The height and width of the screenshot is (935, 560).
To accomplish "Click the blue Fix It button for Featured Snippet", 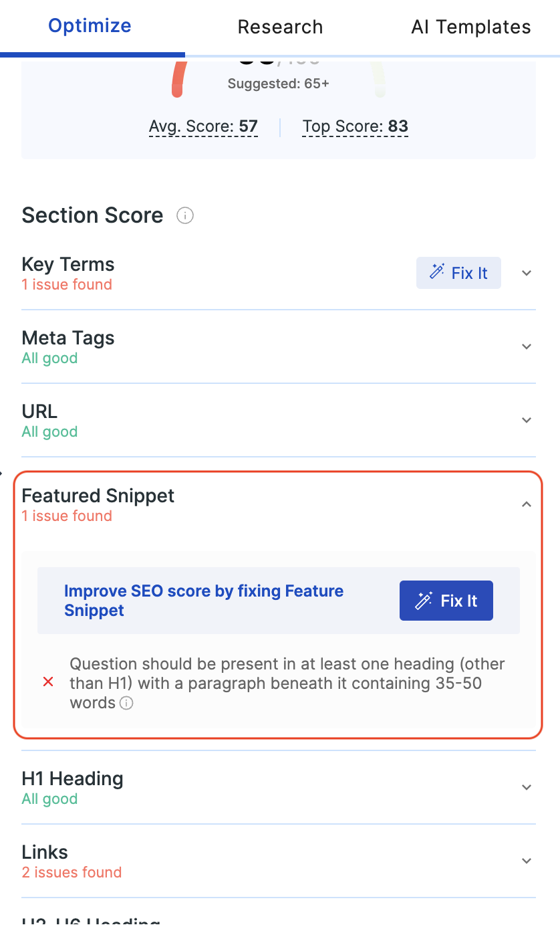I will click(x=446, y=601).
